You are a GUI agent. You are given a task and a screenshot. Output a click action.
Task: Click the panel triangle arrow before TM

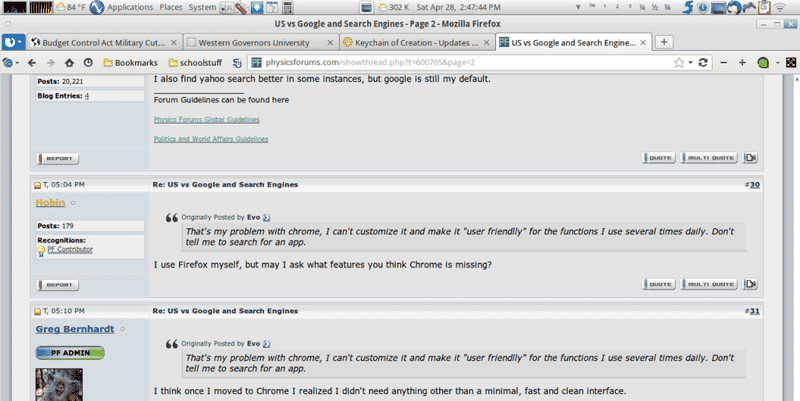click(x=578, y=7)
